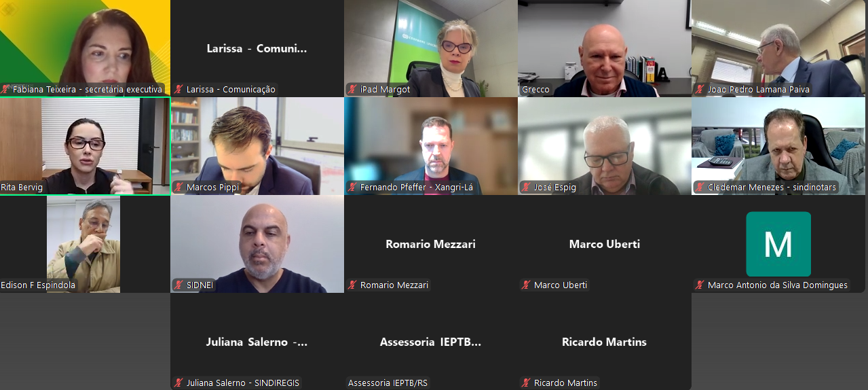Click muted mic icon next to Cledemar Menezes
Screen dimensions: 868x390
[700, 187]
